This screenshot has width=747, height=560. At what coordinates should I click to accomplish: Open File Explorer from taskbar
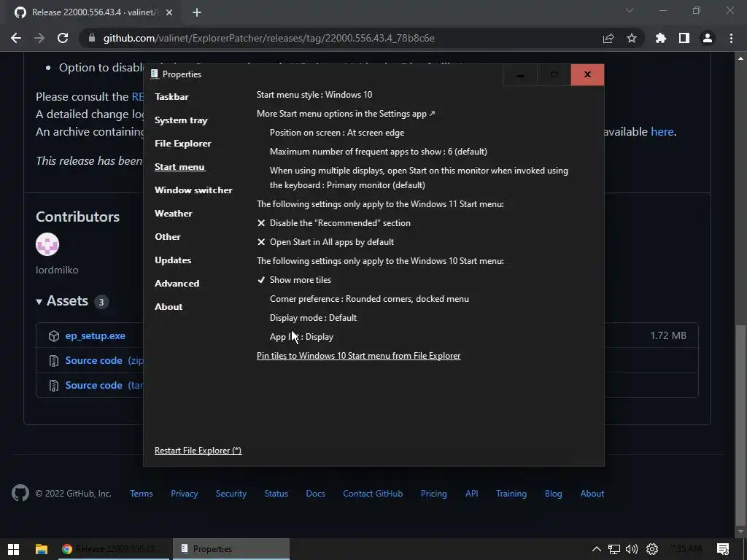tap(42, 549)
